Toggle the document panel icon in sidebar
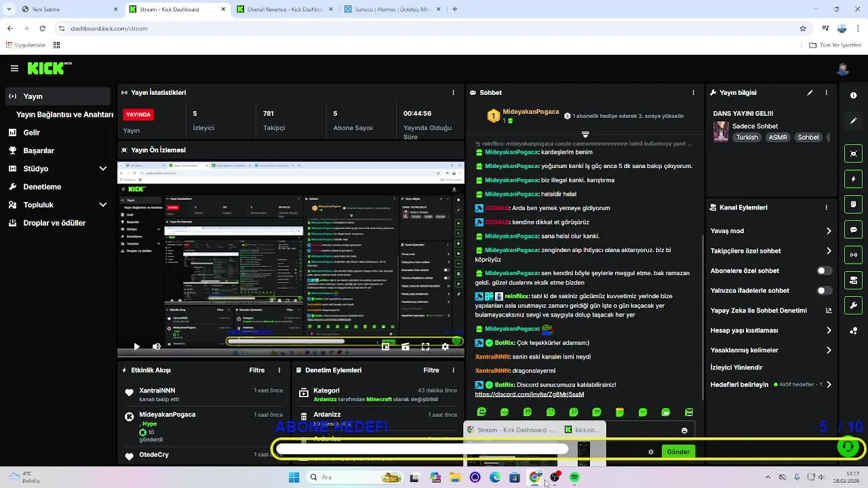This screenshot has width=868, height=488. pos(853,205)
